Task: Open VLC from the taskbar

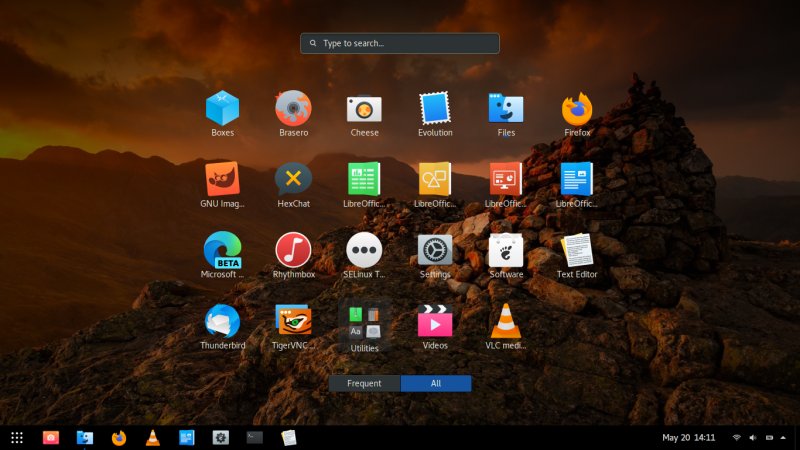Action: tap(153, 438)
